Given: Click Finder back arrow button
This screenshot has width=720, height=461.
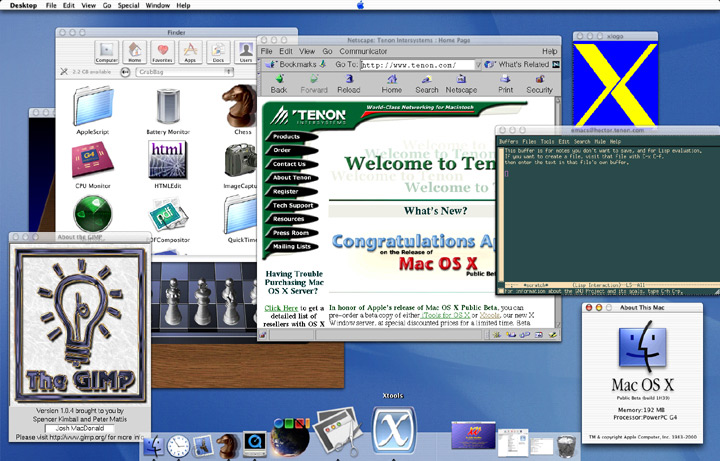Looking at the screenshot, I should click(125, 72).
